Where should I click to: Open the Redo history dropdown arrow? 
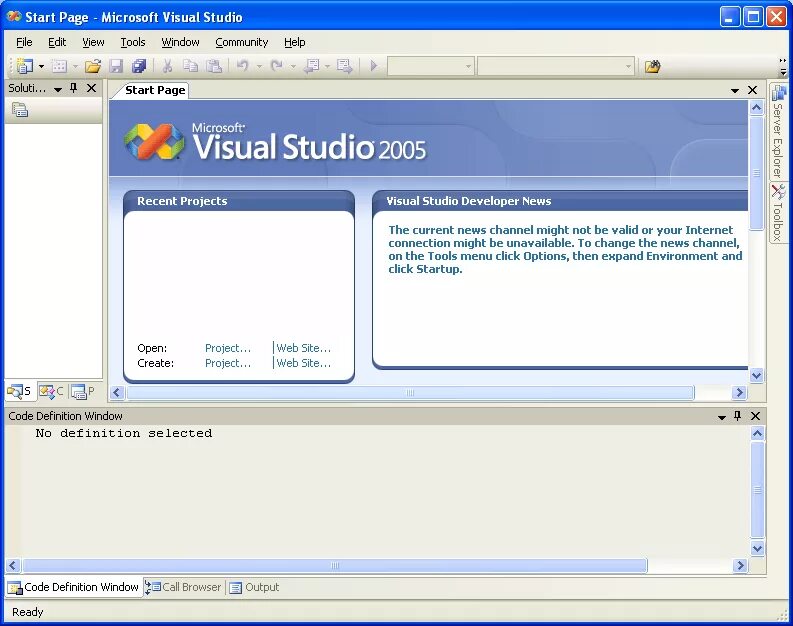[293, 66]
